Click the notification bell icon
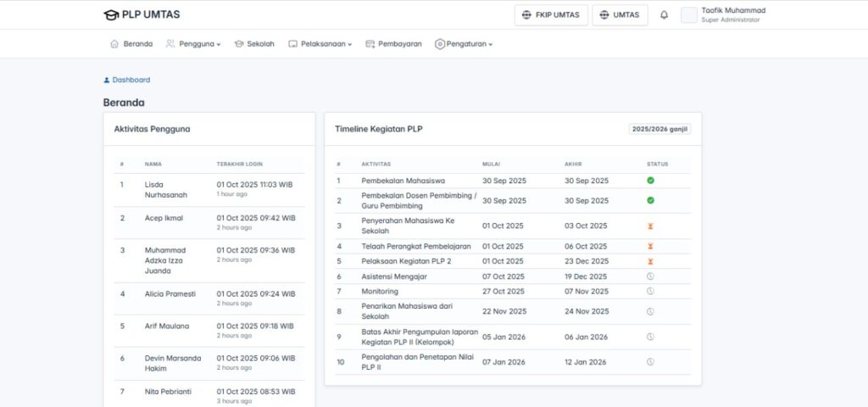This screenshot has width=868, height=407. pos(664,15)
